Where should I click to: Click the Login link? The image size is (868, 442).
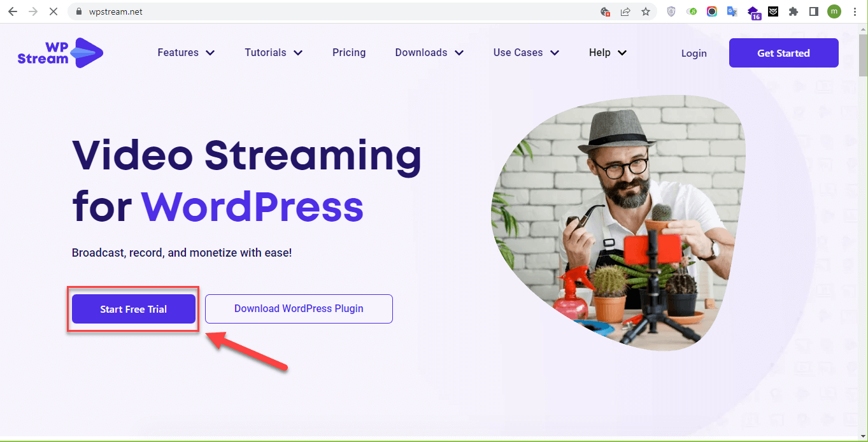[x=694, y=53]
